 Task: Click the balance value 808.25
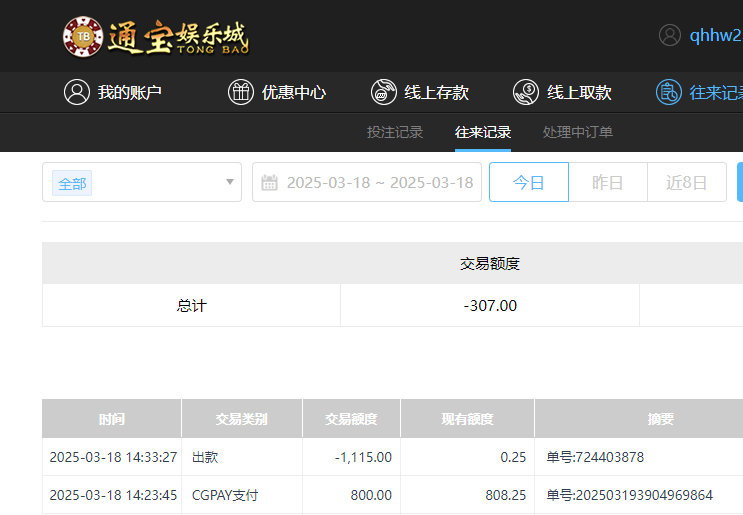pyautogui.click(x=506, y=495)
